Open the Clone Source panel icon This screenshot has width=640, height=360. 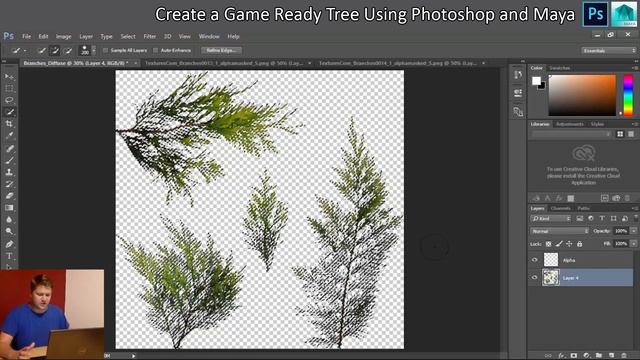pyautogui.click(x=518, y=111)
